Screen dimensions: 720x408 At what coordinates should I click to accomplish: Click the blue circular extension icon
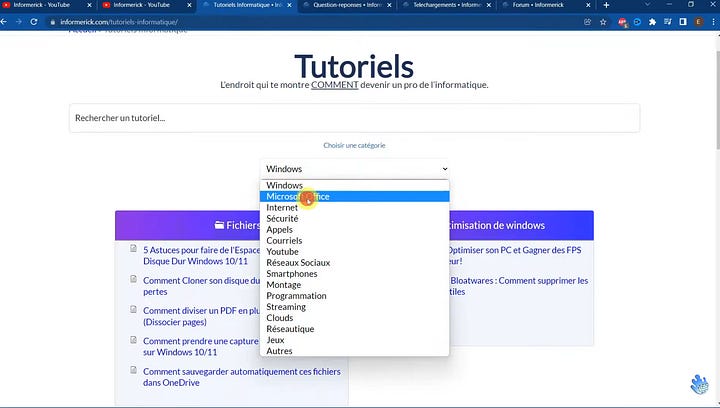tap(637, 22)
